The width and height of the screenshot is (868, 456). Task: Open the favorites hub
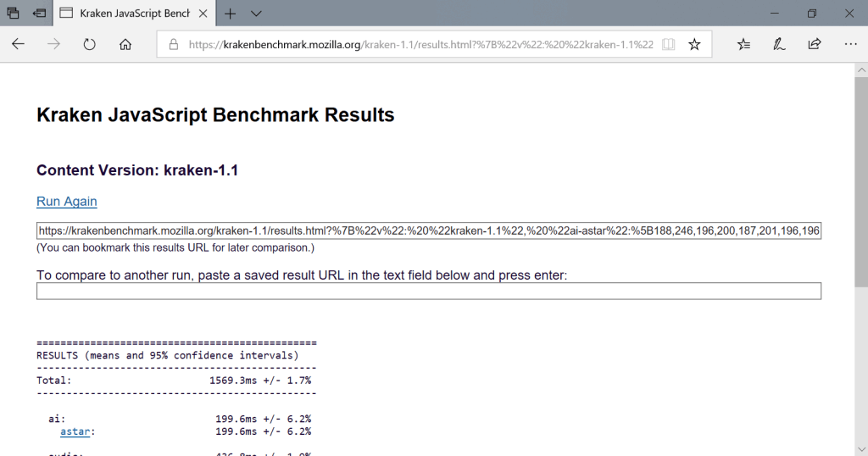(743, 44)
